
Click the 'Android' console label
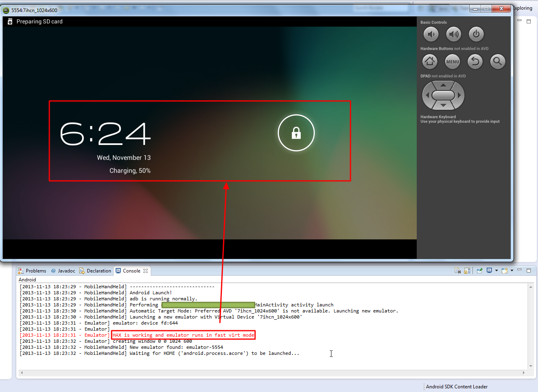[27, 280]
